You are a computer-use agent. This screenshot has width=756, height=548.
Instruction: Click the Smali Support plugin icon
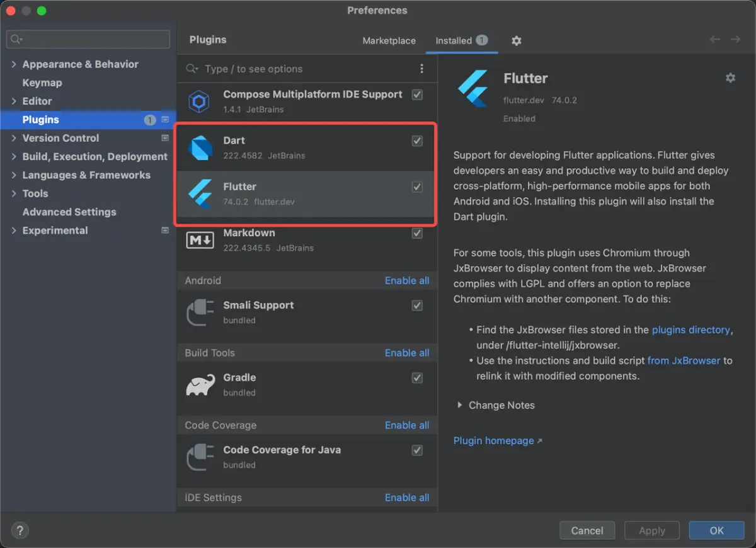tap(200, 312)
